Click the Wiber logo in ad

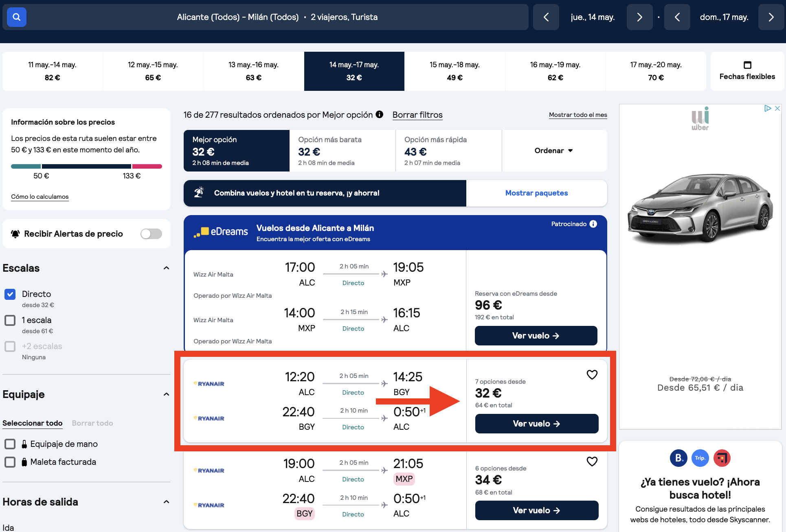pos(700,119)
